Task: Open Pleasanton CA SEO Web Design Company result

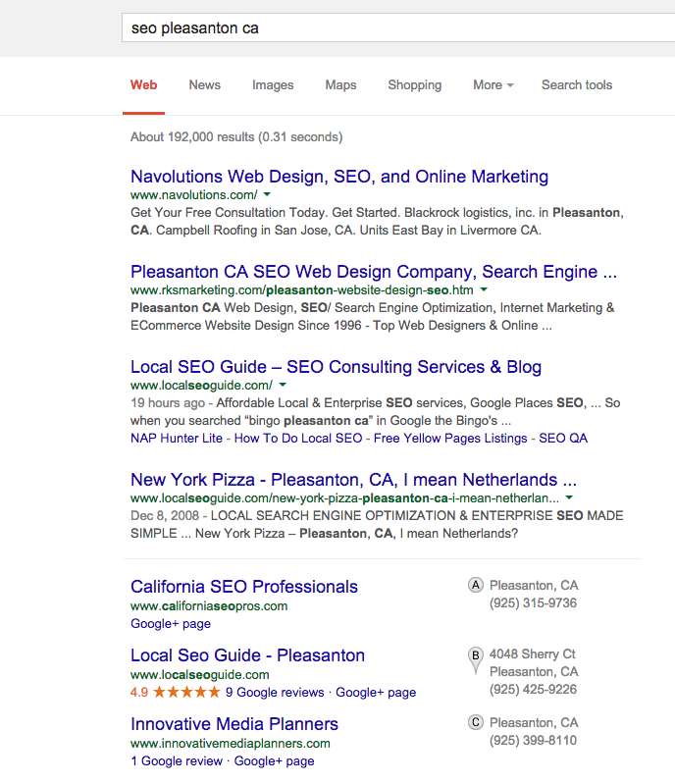Action: [374, 272]
